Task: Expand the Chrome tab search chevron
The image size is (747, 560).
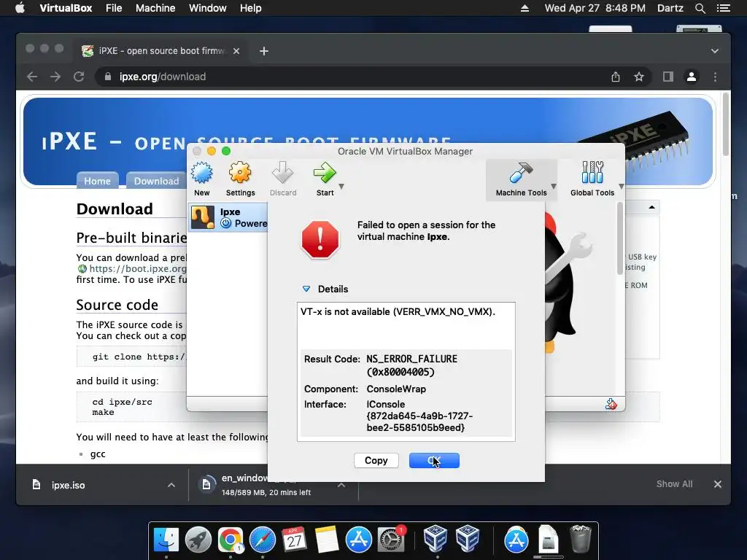Action: pos(715,51)
